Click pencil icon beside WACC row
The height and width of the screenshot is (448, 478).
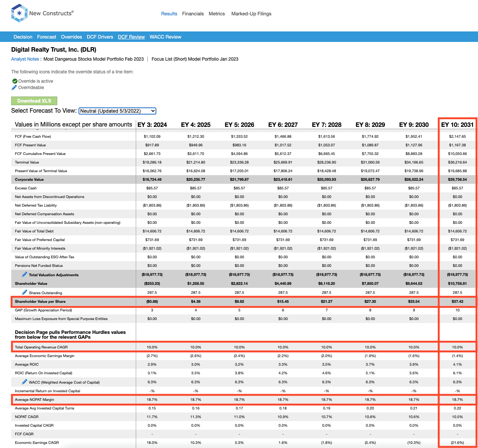(24, 382)
